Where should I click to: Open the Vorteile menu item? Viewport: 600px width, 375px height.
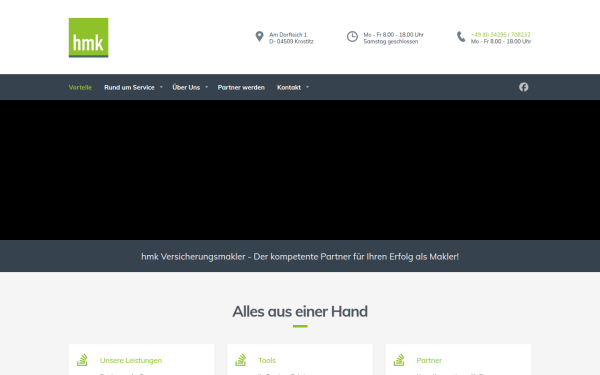80,88
